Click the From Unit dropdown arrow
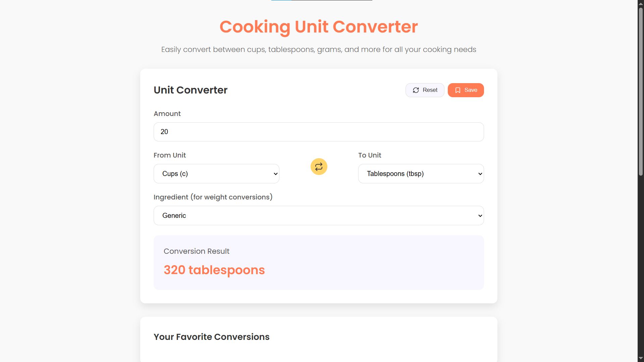 tap(275, 174)
